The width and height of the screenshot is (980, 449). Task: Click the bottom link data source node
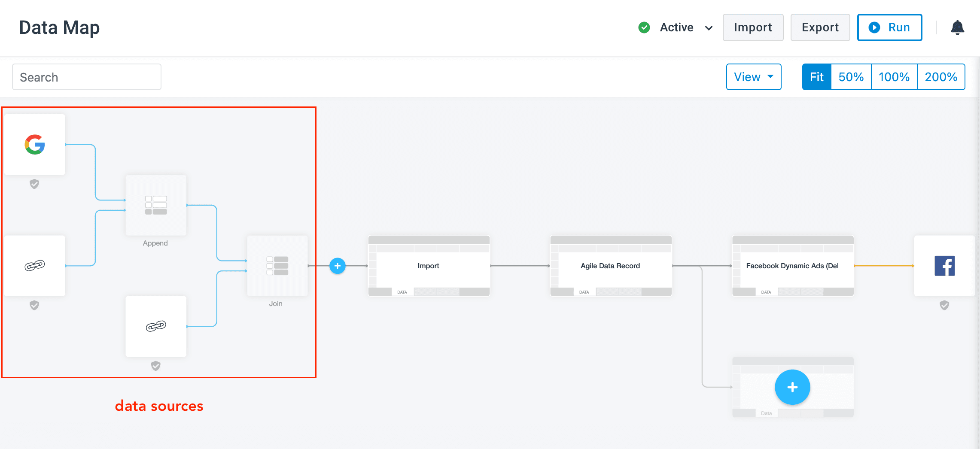tap(156, 326)
